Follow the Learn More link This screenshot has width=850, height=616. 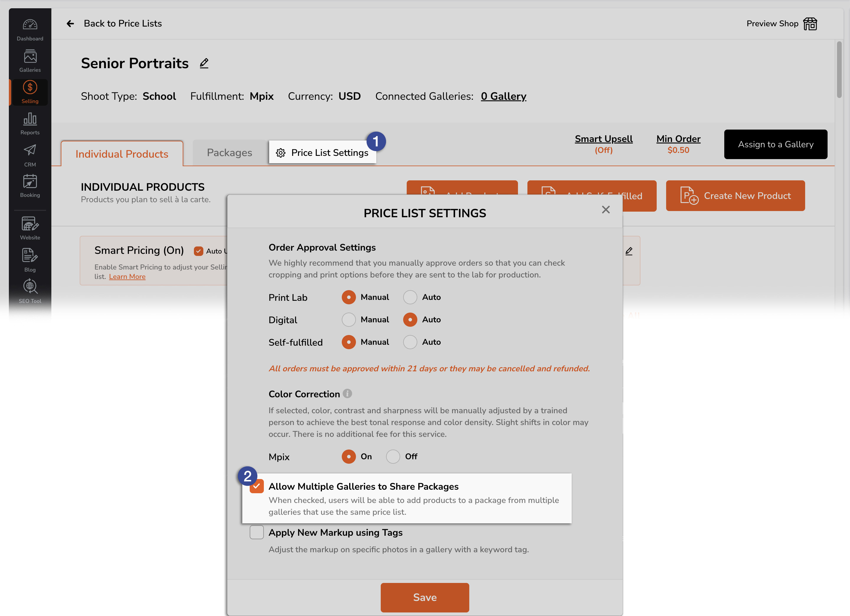[127, 276]
